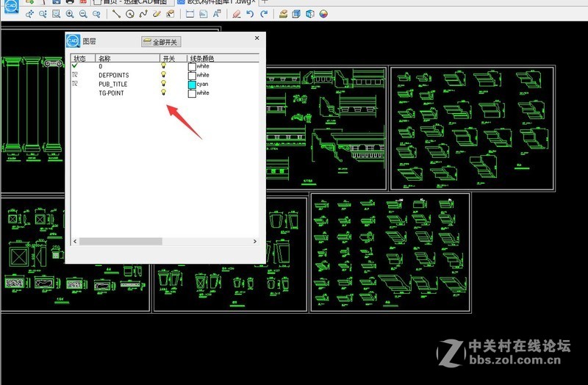
Task: Click the CAD application logo
Action: coord(11,6)
